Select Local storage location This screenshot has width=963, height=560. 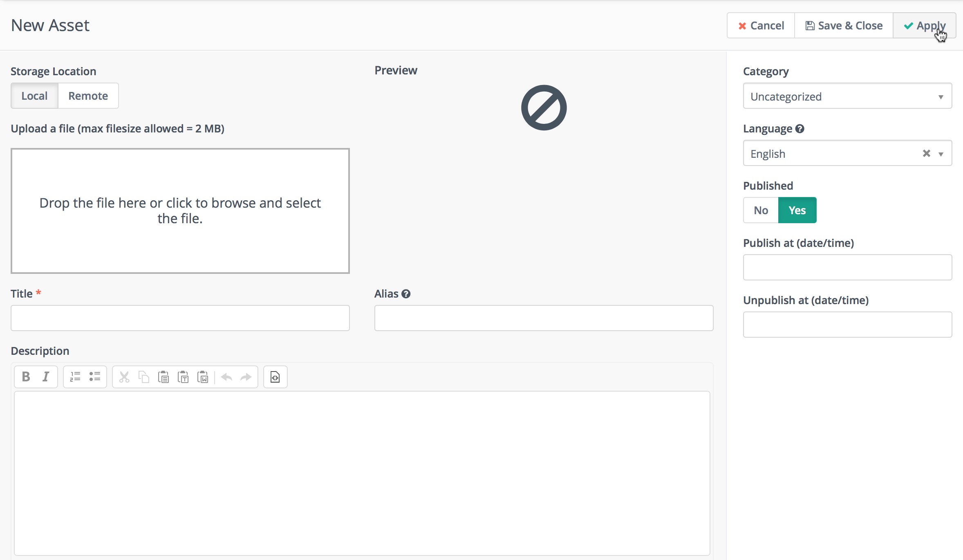pos(34,96)
